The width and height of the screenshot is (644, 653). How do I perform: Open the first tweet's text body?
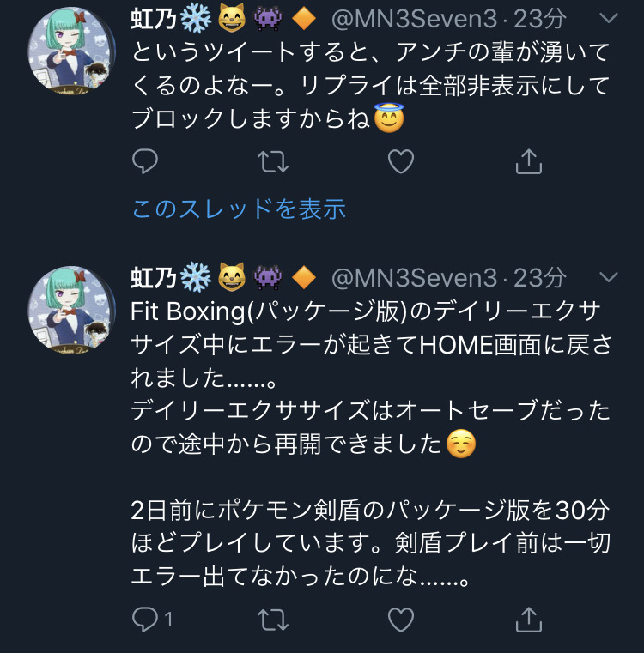pyautogui.click(x=371, y=86)
